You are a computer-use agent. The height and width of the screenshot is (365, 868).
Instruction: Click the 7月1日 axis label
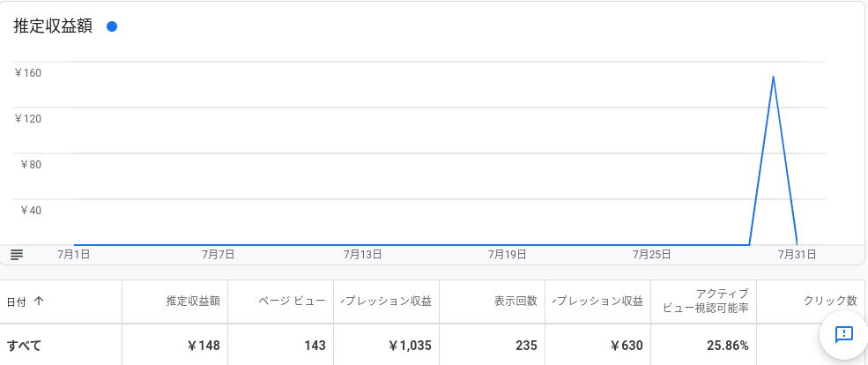[74, 255]
